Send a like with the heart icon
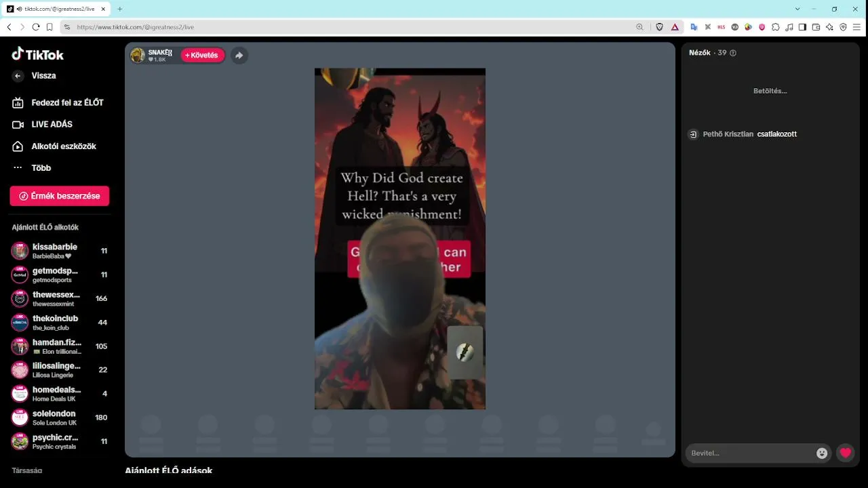This screenshot has width=868, height=488. tap(845, 453)
